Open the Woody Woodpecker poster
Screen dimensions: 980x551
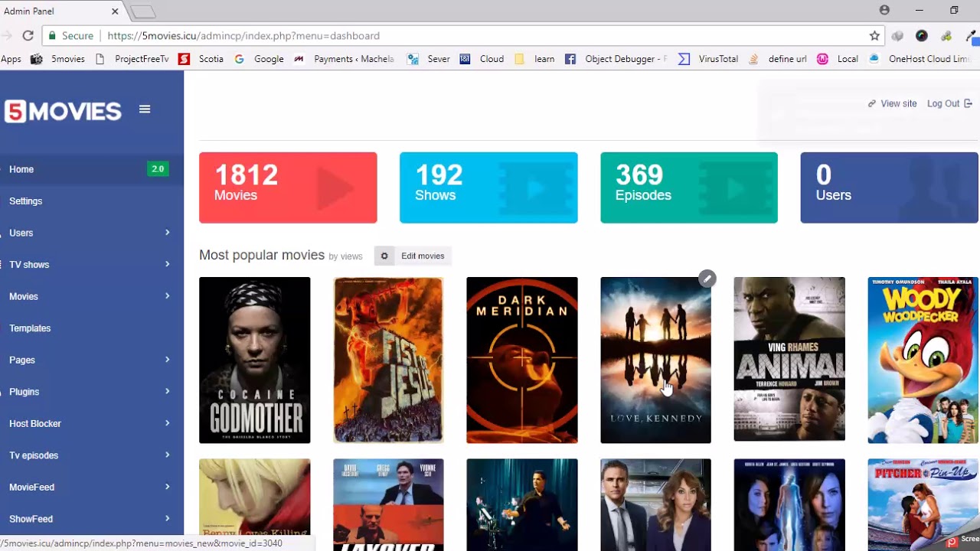[923, 360]
